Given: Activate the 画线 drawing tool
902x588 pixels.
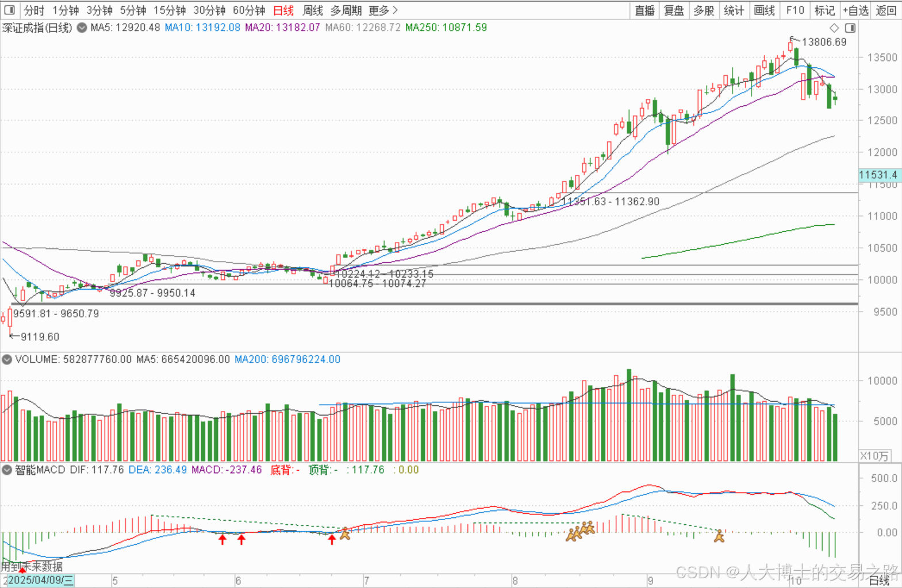Looking at the screenshot, I should point(765,10).
